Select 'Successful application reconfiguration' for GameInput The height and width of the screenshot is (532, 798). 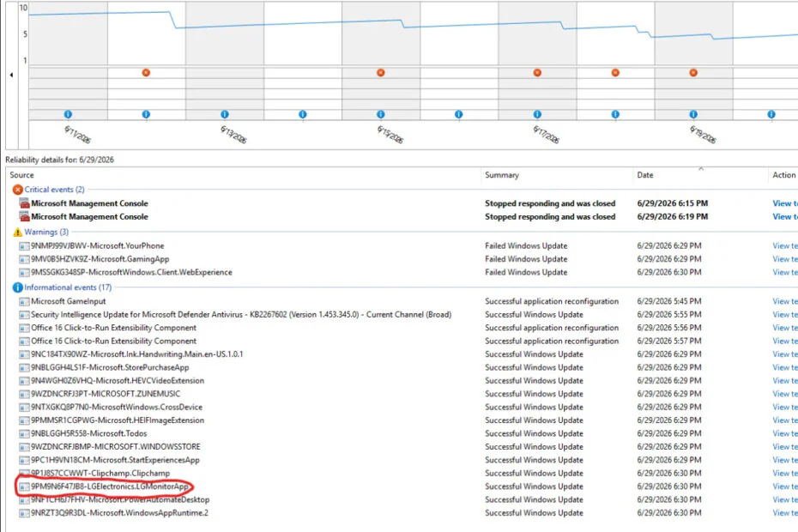click(x=552, y=301)
